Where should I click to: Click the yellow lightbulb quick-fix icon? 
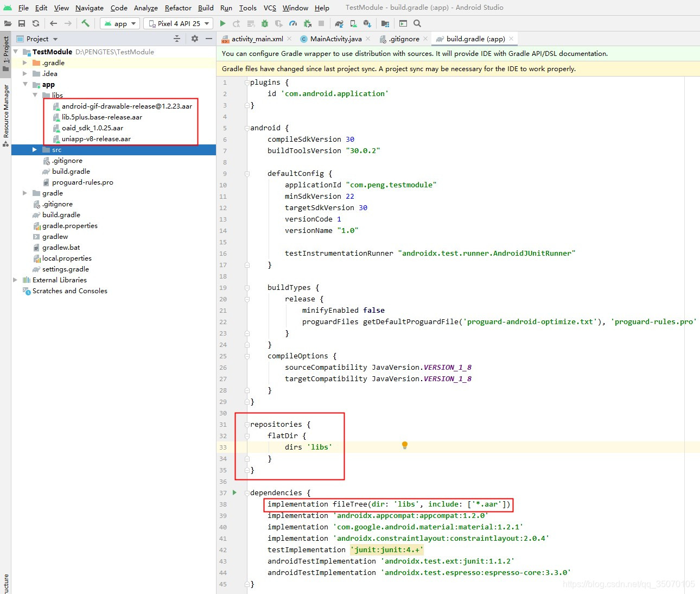404,445
